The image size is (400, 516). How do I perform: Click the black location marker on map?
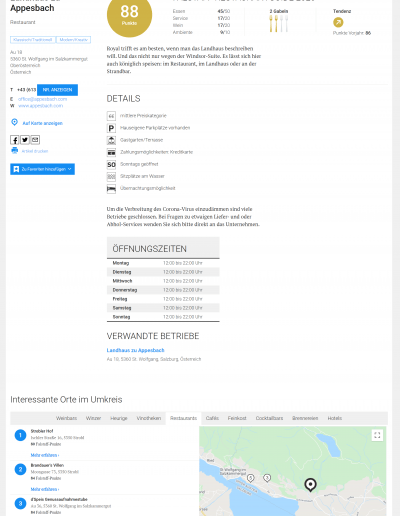310,485
